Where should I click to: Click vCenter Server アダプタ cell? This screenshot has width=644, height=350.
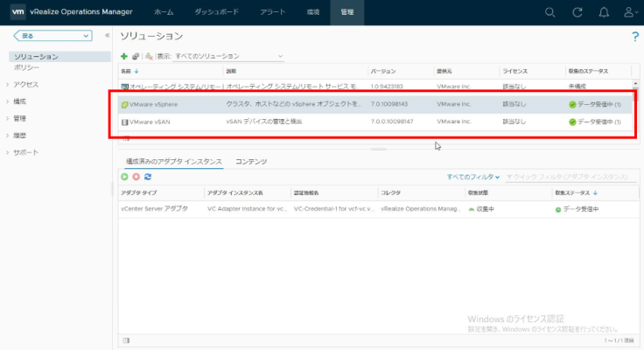154,208
